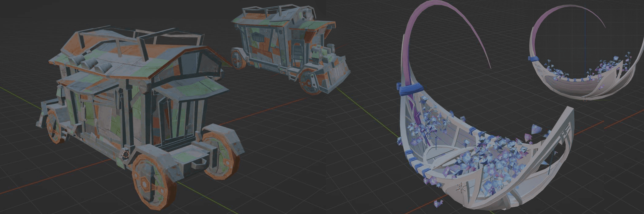Screen dimensions: 644x214
Task: Click the large wagon's rear left wheel
Action: [54, 127]
